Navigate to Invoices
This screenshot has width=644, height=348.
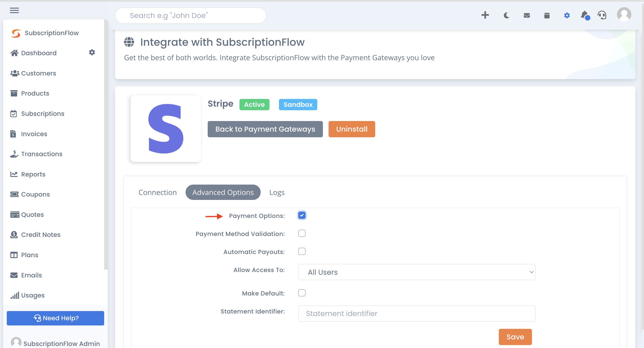coord(34,134)
